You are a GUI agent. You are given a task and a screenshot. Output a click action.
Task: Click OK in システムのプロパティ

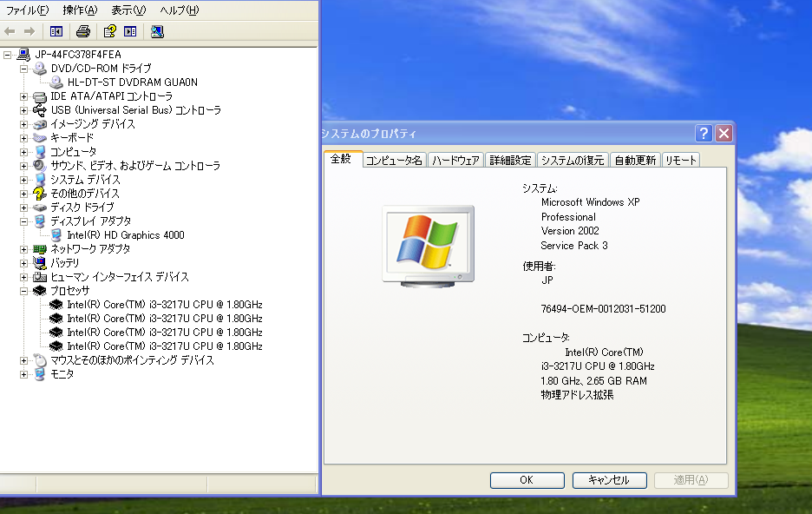click(x=527, y=480)
